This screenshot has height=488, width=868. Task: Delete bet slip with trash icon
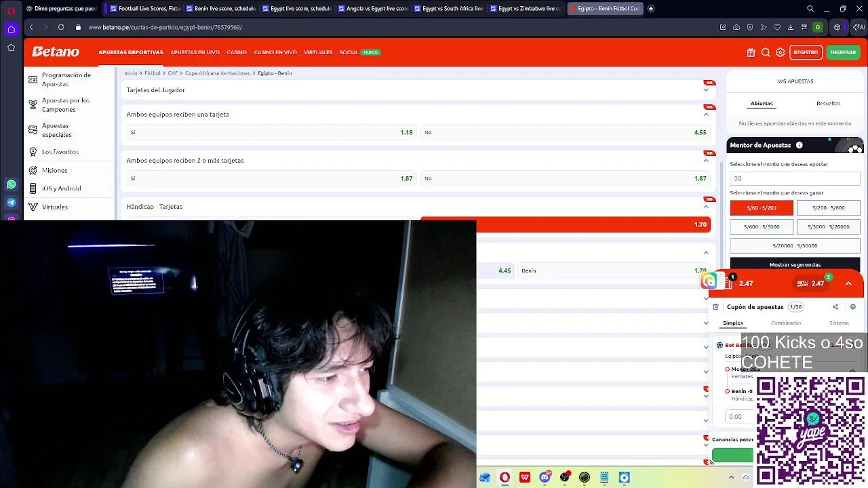(x=715, y=307)
